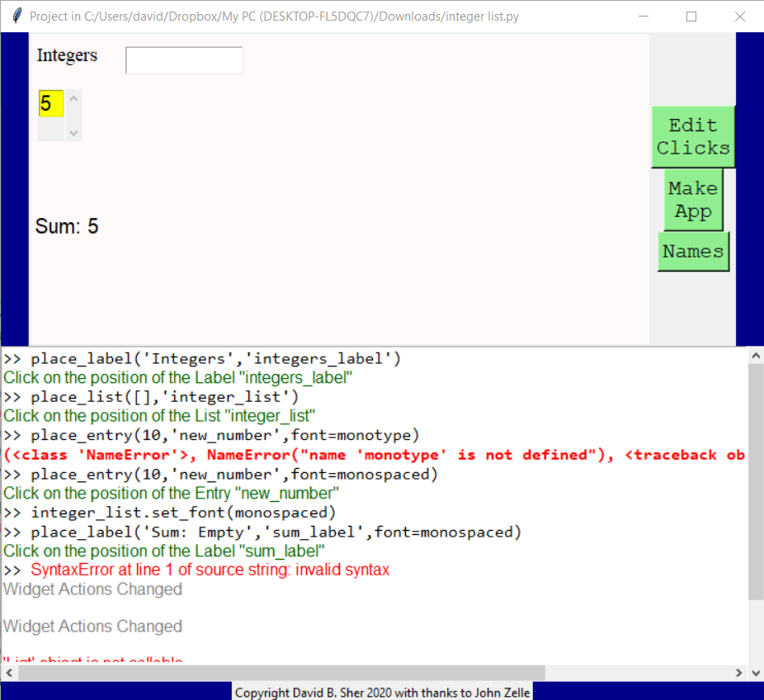Image resolution: width=764 pixels, height=700 pixels.
Task: Click the integer list down arrow
Action: tap(73, 133)
